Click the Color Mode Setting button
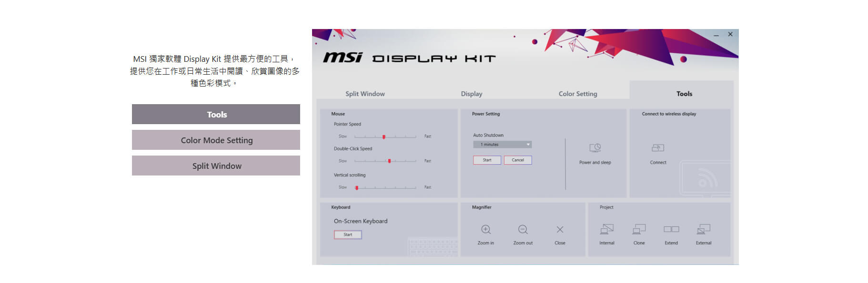 (x=216, y=140)
